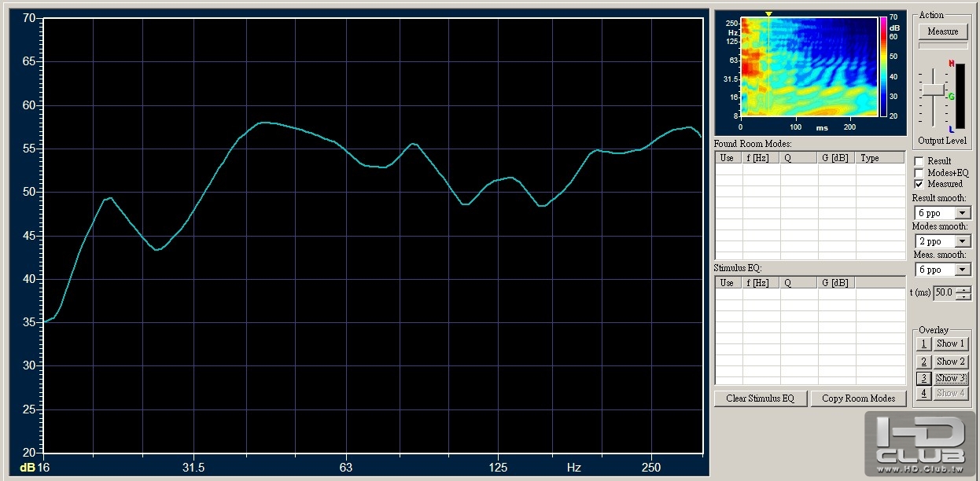Click overlay button 4
The width and height of the screenshot is (980, 481).
point(925,393)
